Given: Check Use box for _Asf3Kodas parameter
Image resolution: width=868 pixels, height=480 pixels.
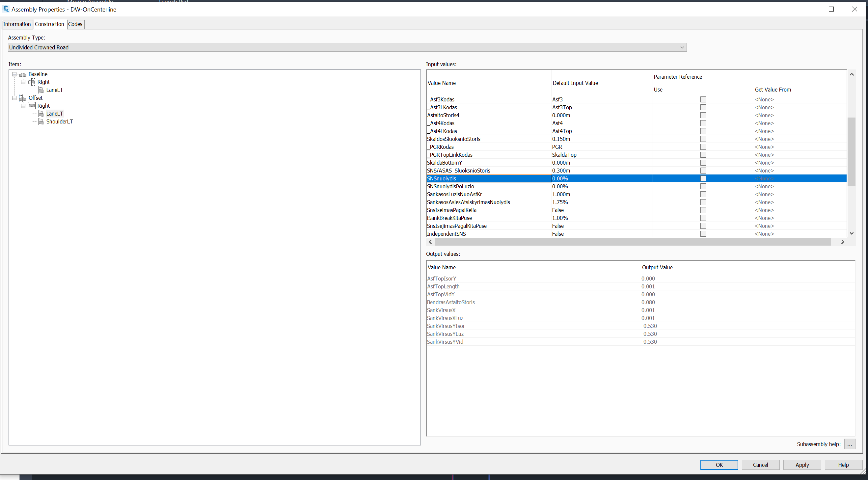Looking at the screenshot, I should tap(703, 99).
